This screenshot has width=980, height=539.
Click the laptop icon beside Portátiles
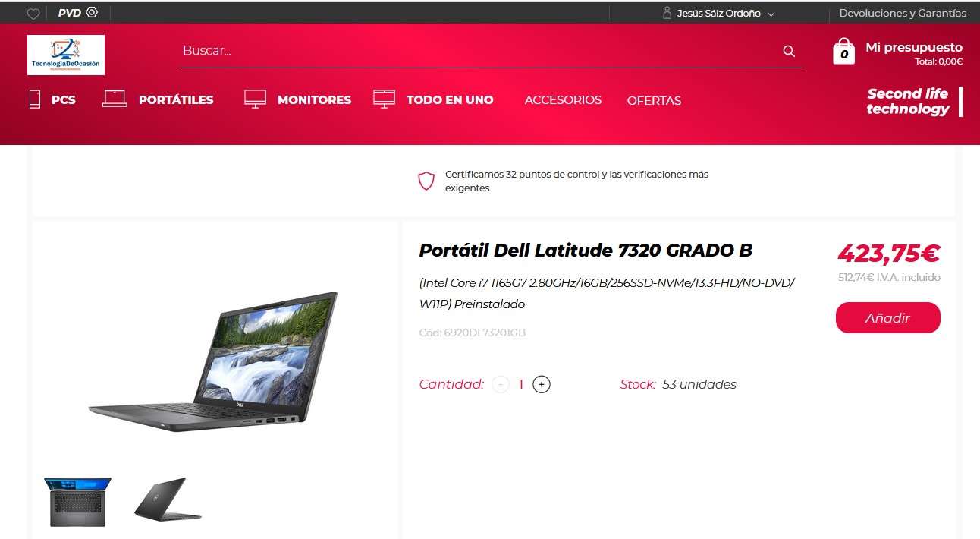click(115, 99)
